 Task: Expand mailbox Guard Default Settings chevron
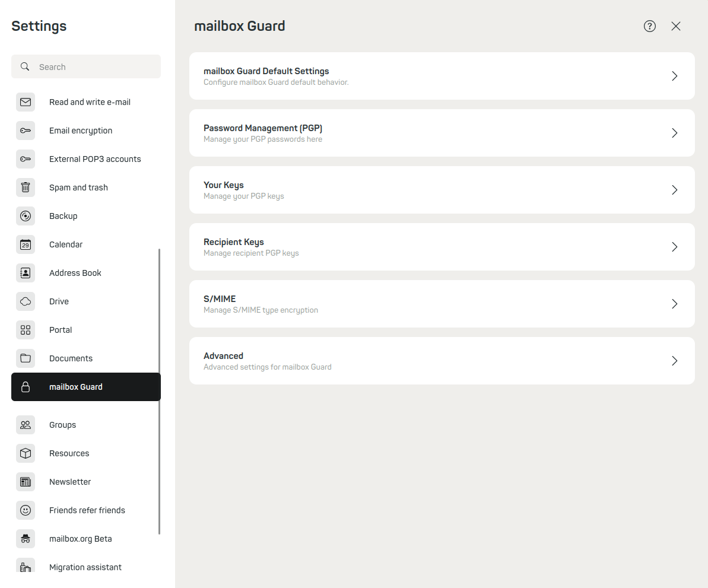pyautogui.click(x=674, y=76)
